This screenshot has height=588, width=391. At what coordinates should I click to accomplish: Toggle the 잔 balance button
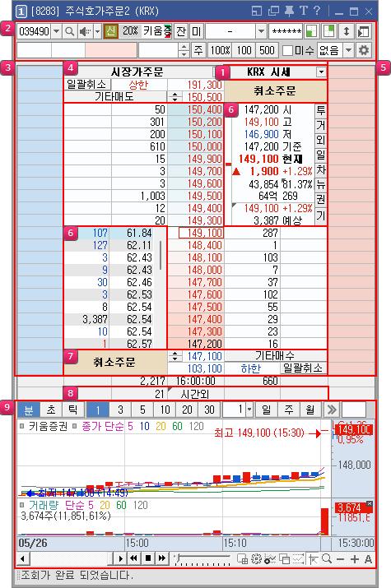pyautogui.click(x=181, y=31)
